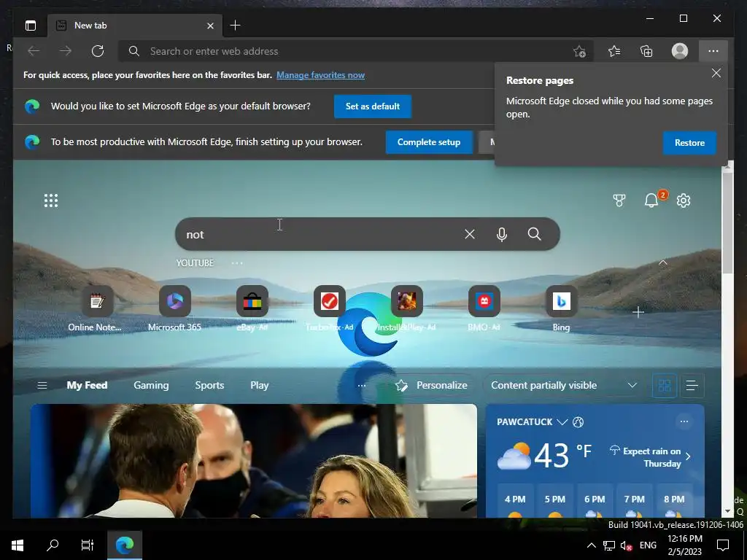Select the Sports feed tab

(x=209, y=385)
